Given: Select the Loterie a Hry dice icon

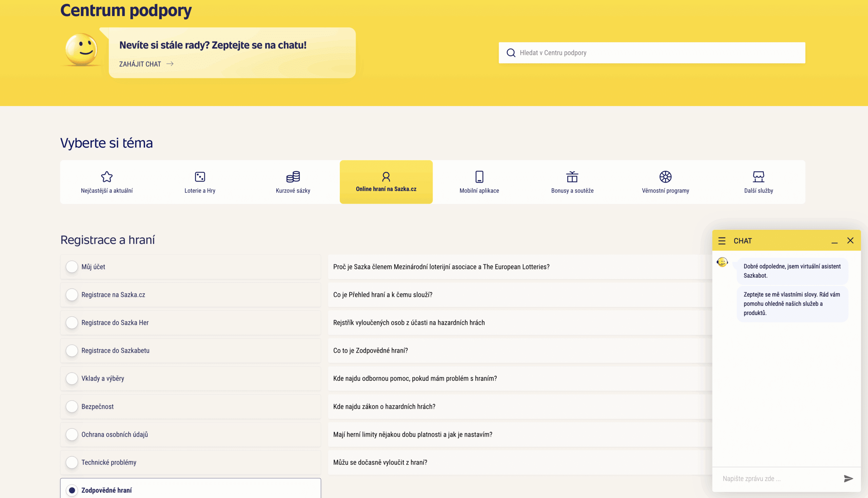Looking at the screenshot, I should click(200, 177).
